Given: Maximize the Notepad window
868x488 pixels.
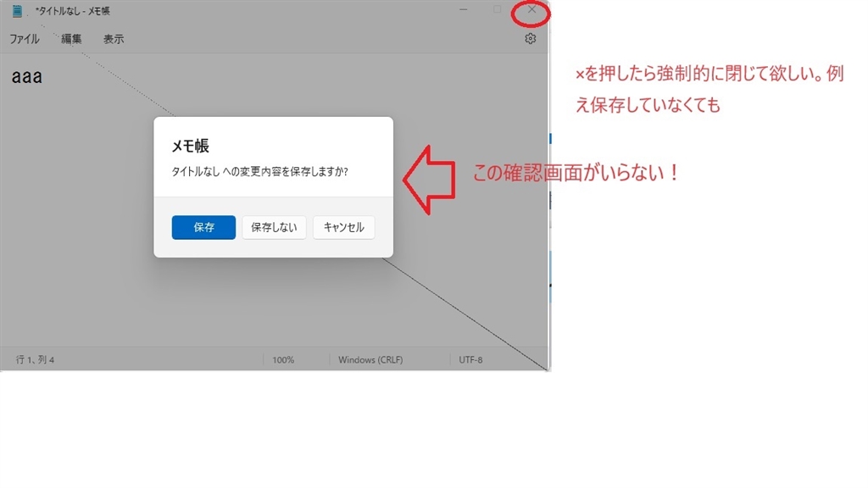Looking at the screenshot, I should pos(497,9).
